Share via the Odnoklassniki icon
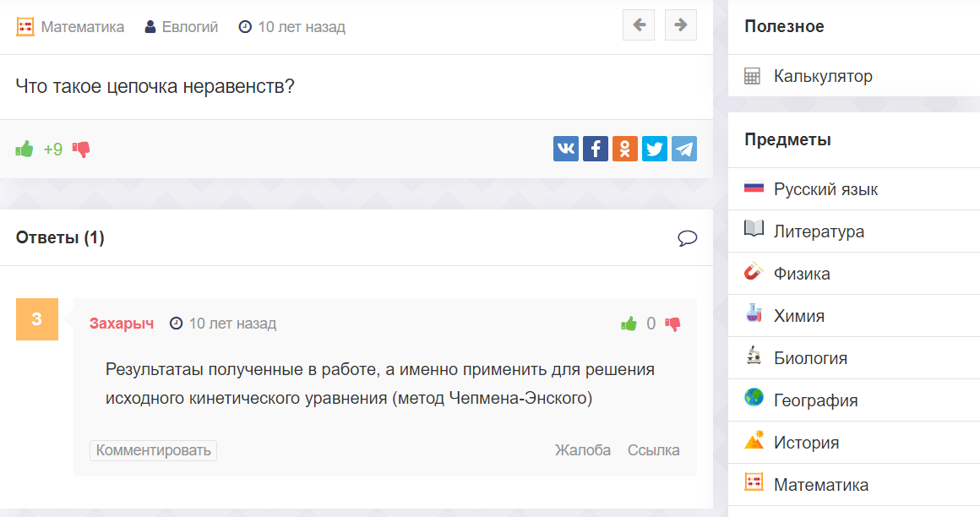Screen dimensions: 980x517 (x=625, y=149)
